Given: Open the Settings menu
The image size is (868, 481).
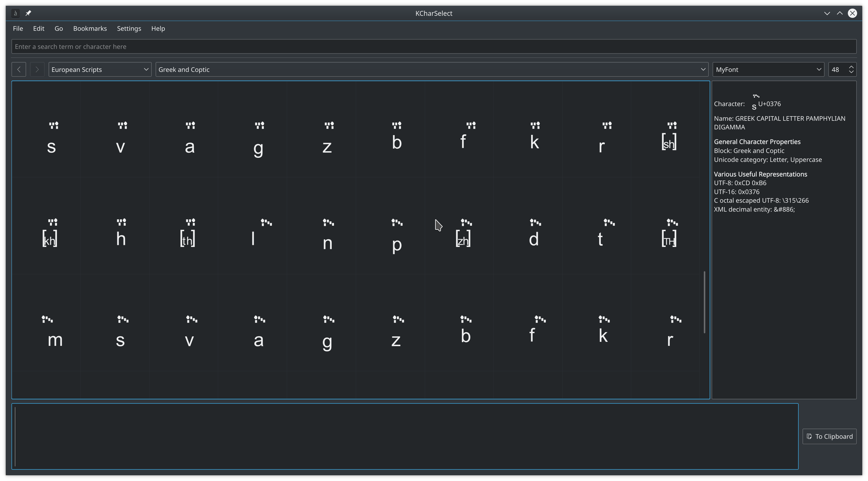Looking at the screenshot, I should [129, 28].
